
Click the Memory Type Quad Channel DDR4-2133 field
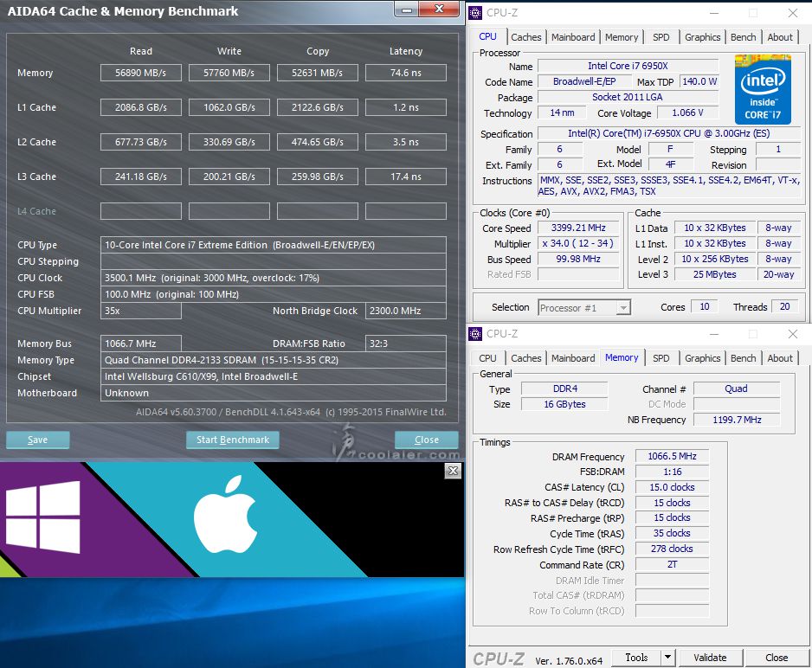tap(274, 360)
